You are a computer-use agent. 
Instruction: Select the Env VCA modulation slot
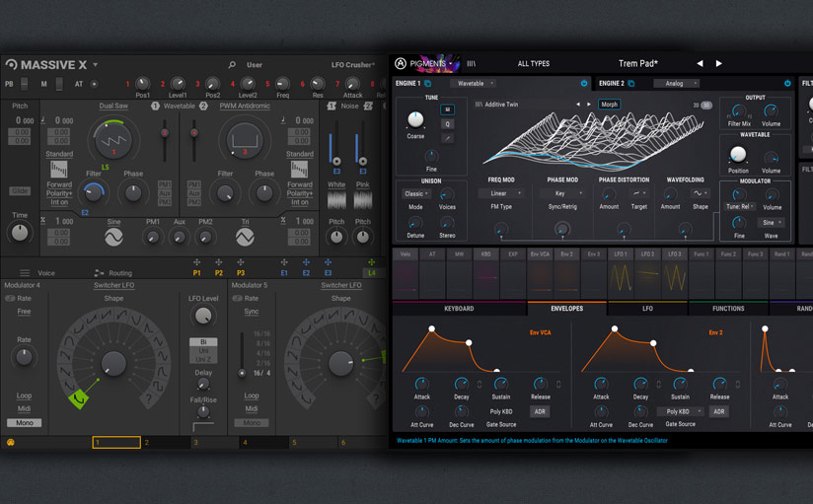(x=540, y=273)
